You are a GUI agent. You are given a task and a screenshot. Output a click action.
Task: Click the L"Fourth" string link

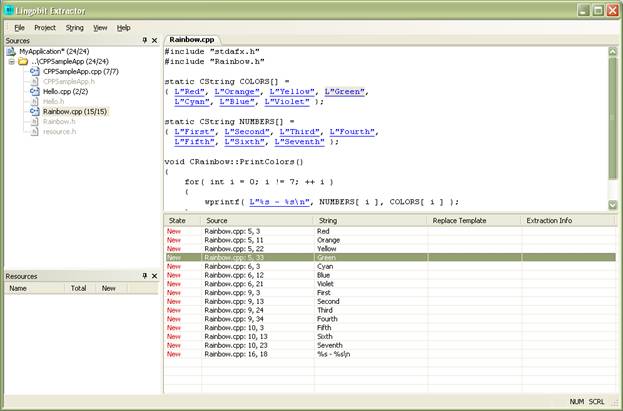click(x=352, y=132)
